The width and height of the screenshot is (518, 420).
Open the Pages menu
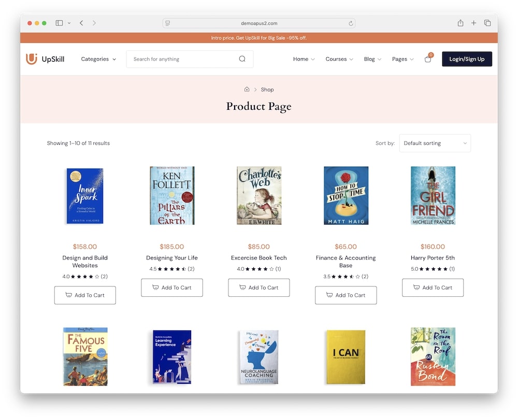click(x=402, y=59)
